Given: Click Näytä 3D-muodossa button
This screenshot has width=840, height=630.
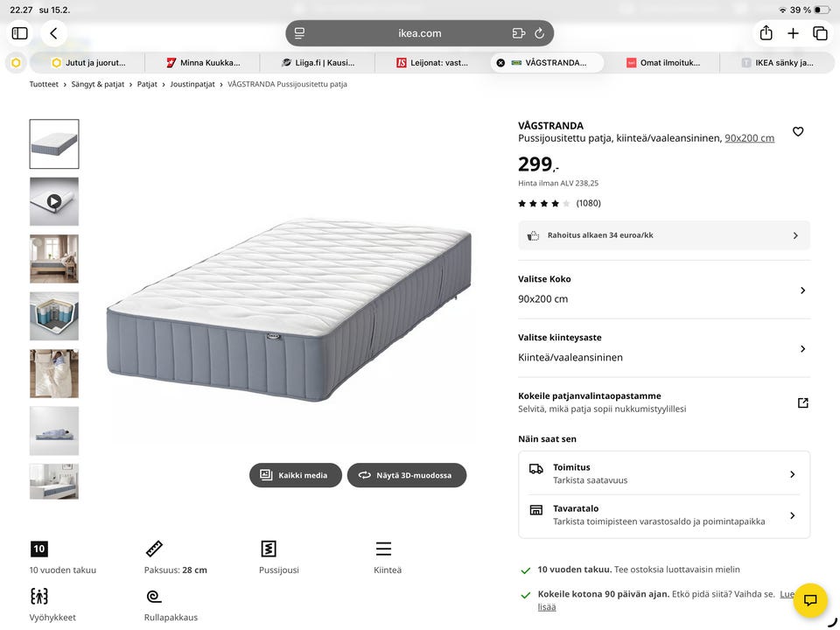Looking at the screenshot, I should tap(406, 475).
